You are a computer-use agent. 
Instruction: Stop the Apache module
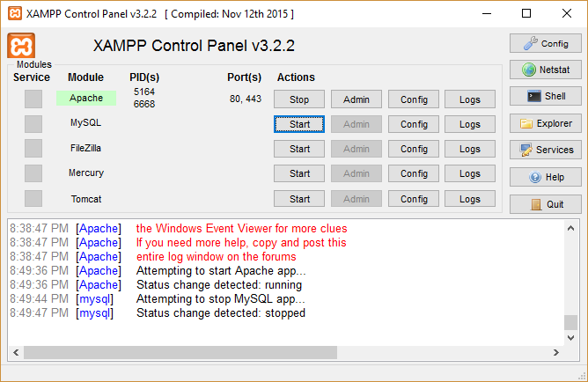coord(299,99)
